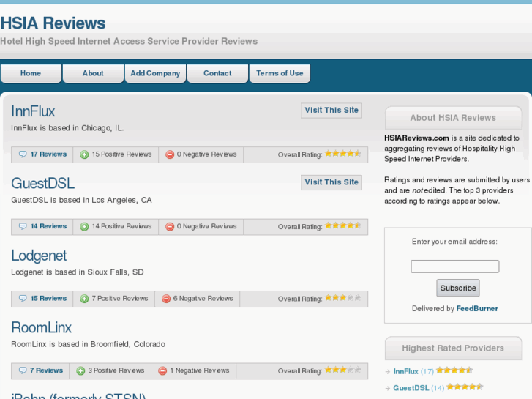Click '7 Positive Reviews' text
The width and height of the screenshot is (532, 399).
[120, 298]
